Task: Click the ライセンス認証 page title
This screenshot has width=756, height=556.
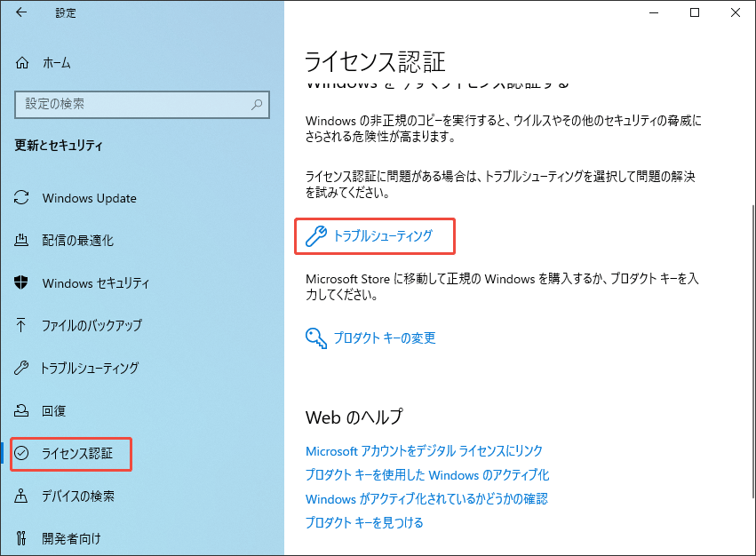Action: (x=375, y=61)
